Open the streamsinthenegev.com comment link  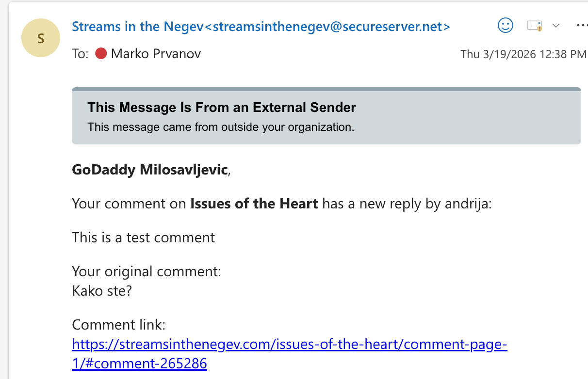coord(289,345)
